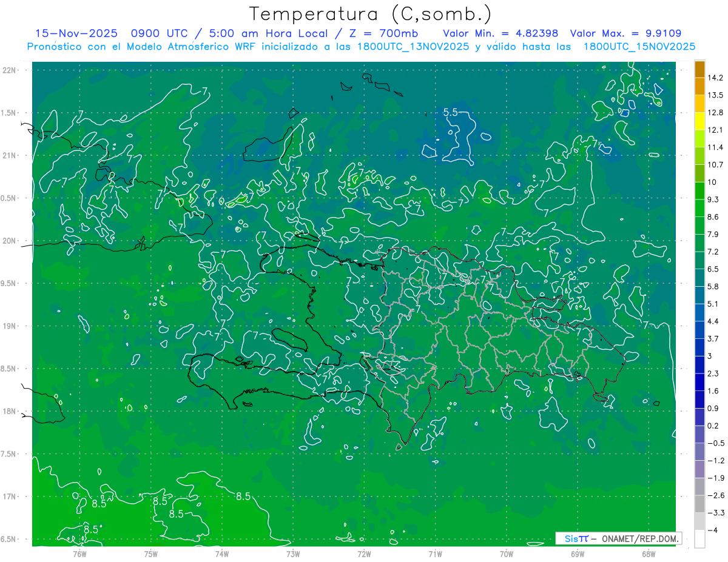Viewport: 728px width, 562px height.
Task: Click the "8.6" colorbar value
Action: (713, 217)
